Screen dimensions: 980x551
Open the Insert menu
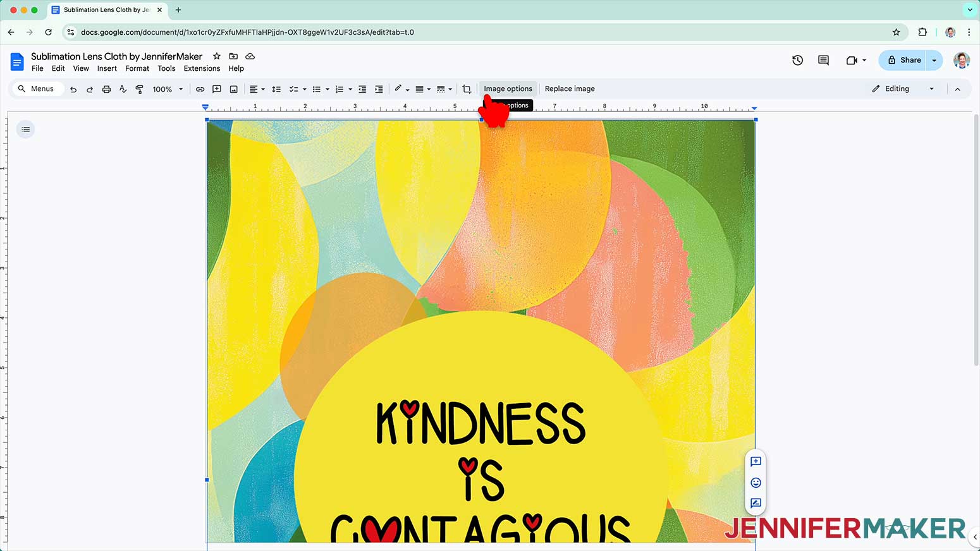pos(107,68)
